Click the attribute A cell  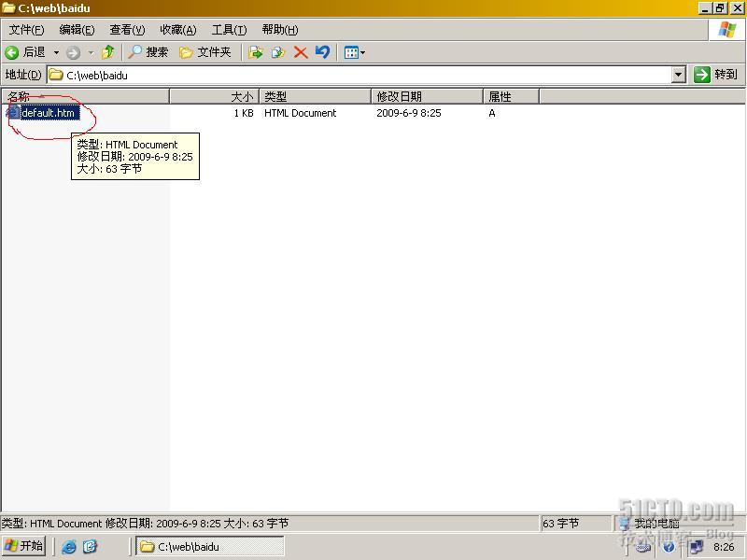pos(492,113)
